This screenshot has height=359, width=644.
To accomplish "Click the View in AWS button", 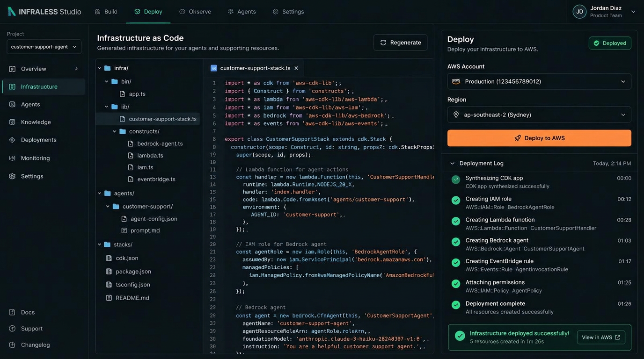I will click(x=601, y=337).
